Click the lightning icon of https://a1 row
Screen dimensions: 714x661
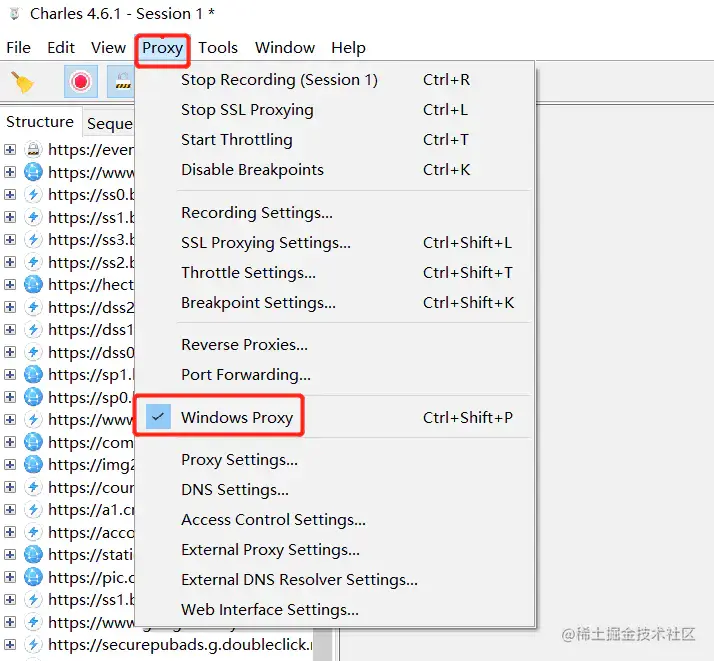click(33, 510)
